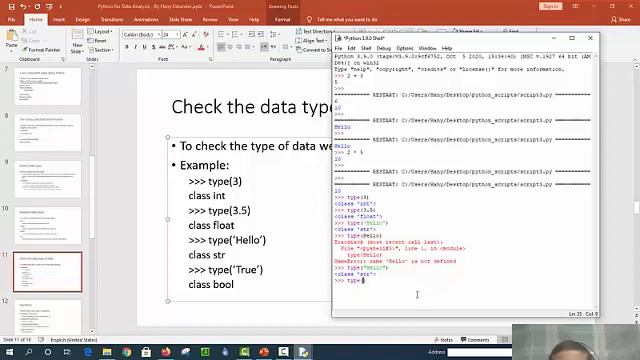Open the Python Shell Options menu
This screenshot has width=640, height=360.
click(404, 48)
